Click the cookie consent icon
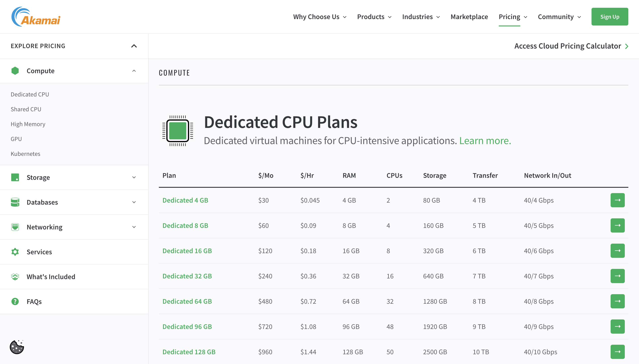Image resolution: width=639 pixels, height=364 pixels. tap(17, 347)
